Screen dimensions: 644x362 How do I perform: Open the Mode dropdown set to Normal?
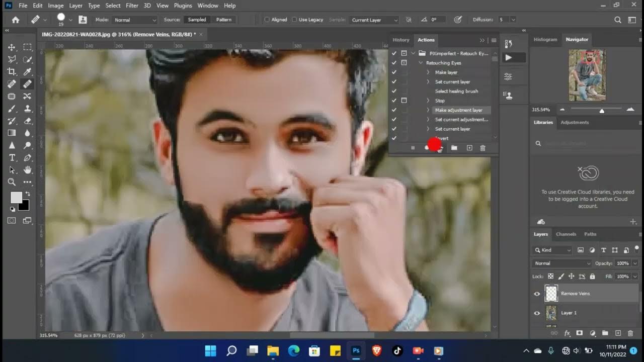[134, 20]
